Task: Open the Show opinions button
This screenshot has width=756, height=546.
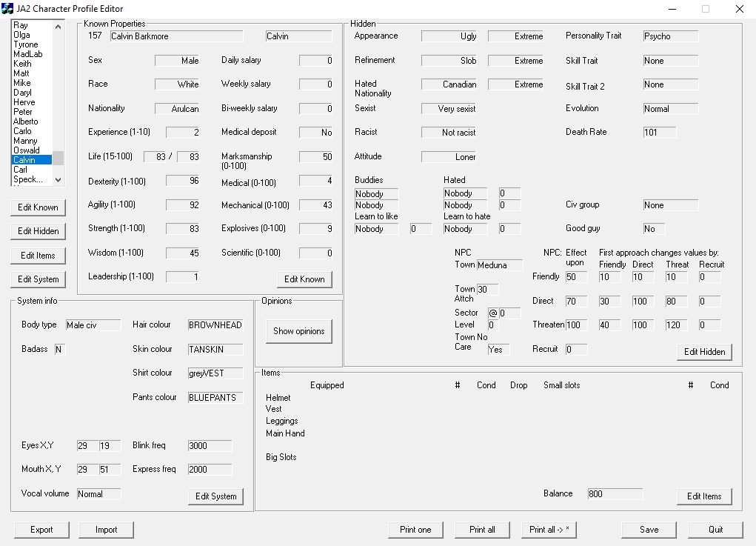Action: pyautogui.click(x=299, y=331)
